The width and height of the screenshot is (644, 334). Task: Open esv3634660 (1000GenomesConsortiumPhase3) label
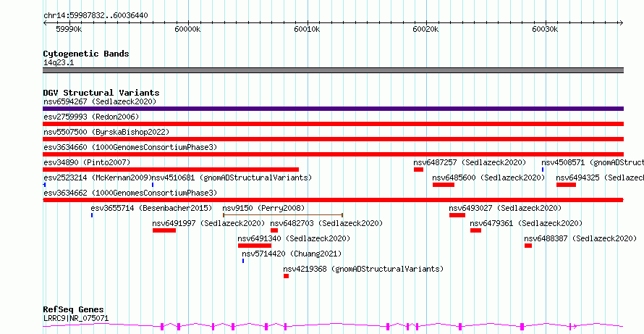point(130,147)
